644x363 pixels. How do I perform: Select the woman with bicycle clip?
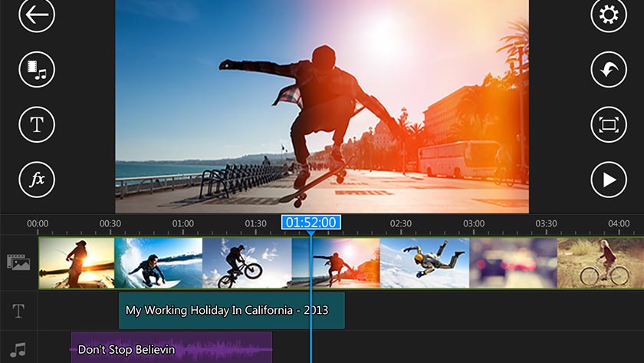[x=600, y=262]
